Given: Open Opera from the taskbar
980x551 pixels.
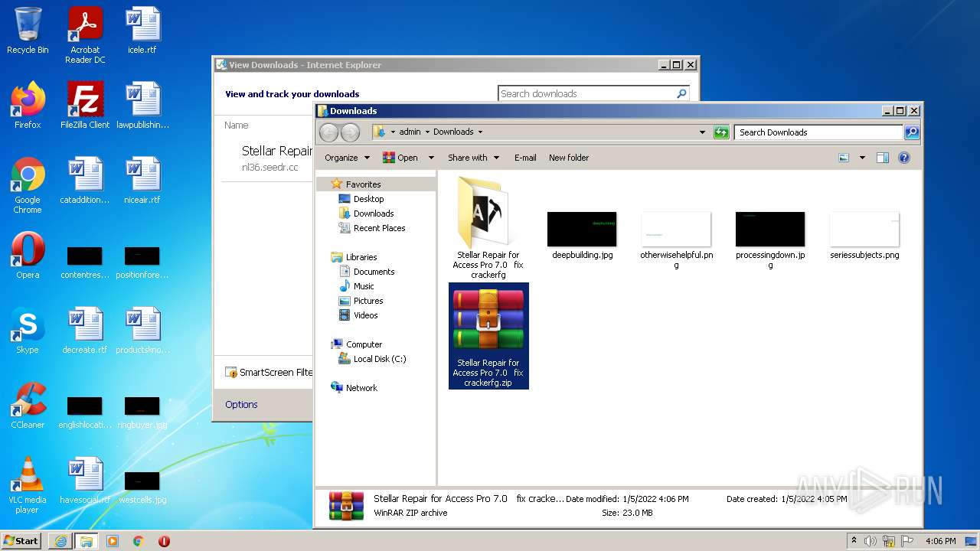Looking at the screenshot, I should coord(164,541).
